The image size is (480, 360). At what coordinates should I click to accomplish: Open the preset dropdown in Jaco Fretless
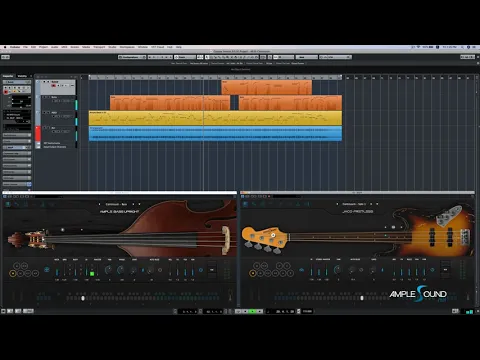click(377, 204)
